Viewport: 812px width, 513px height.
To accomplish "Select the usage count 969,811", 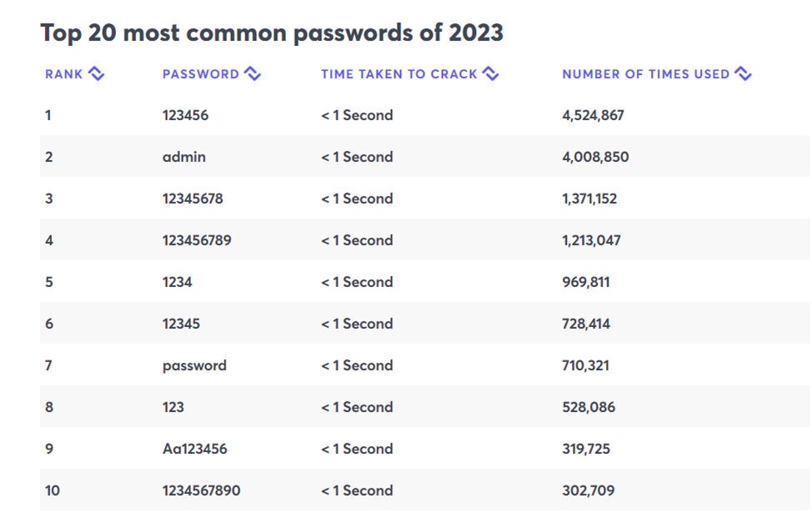I will click(x=586, y=282).
